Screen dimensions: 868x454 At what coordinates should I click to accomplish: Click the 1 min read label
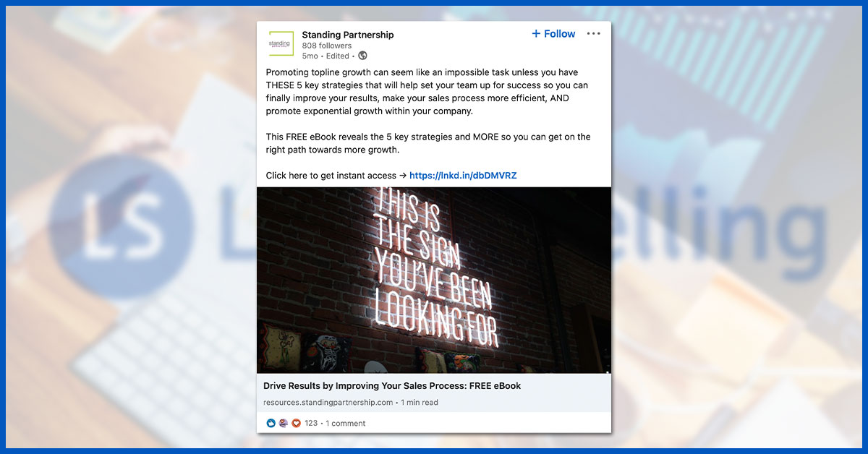point(420,403)
